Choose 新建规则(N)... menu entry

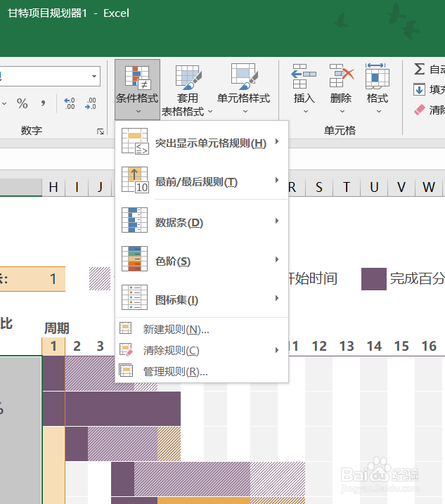[x=202, y=329]
